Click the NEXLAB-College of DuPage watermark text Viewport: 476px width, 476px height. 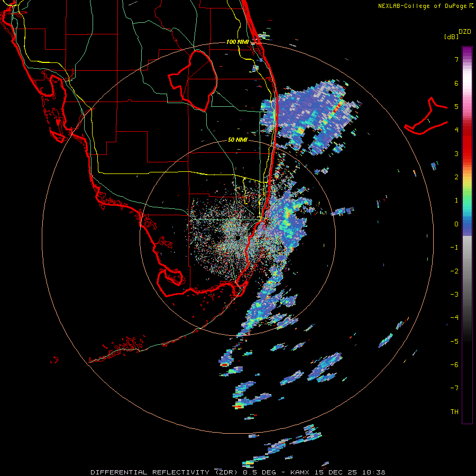coord(426,6)
